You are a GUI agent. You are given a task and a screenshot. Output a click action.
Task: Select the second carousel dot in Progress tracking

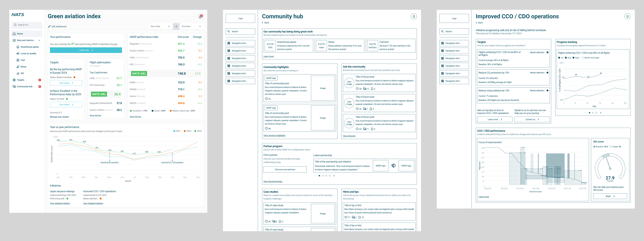pyautogui.click(x=593, y=113)
